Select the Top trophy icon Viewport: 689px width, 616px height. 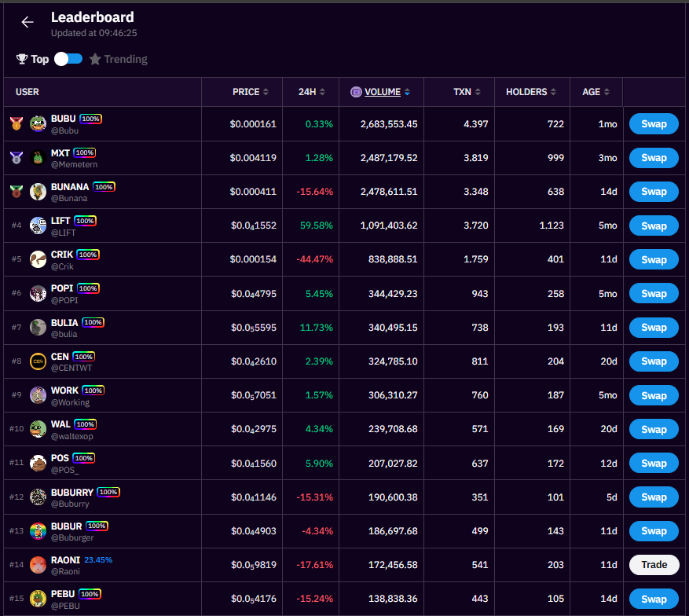click(x=22, y=59)
